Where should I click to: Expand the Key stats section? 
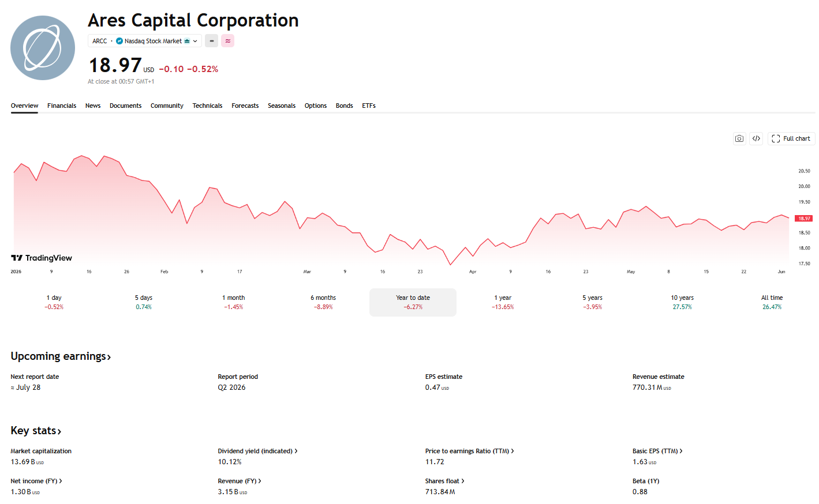[36, 431]
